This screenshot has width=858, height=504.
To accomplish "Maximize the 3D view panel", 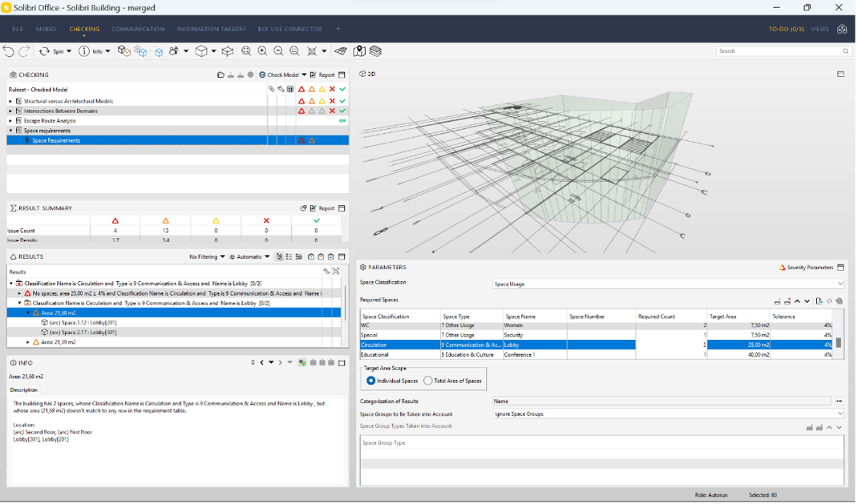I will coord(840,75).
